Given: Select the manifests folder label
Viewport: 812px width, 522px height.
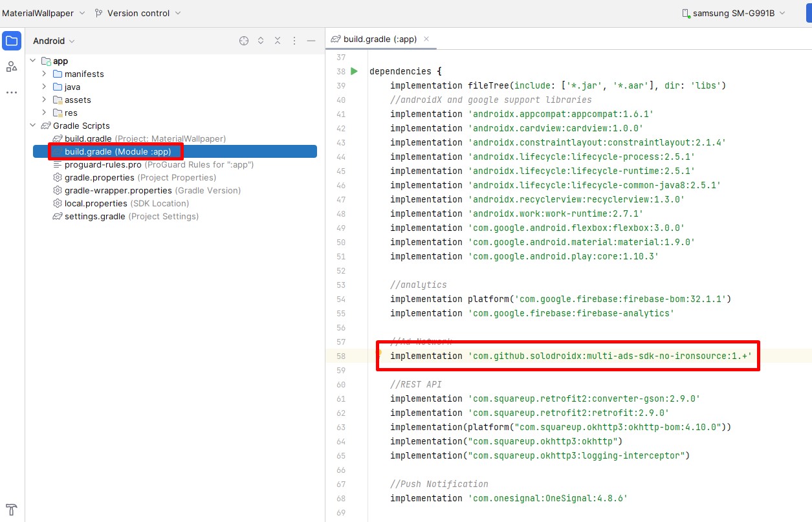Looking at the screenshot, I should [84, 74].
